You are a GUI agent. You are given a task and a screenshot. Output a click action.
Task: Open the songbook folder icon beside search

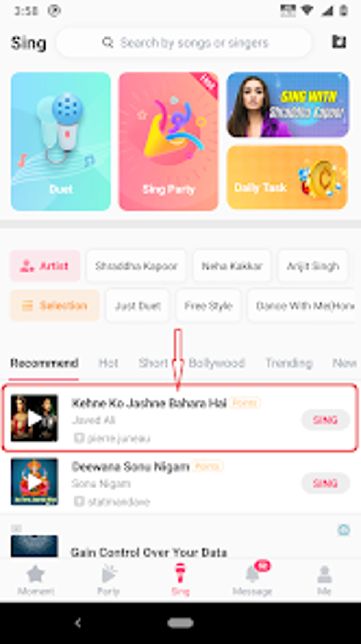click(x=339, y=42)
